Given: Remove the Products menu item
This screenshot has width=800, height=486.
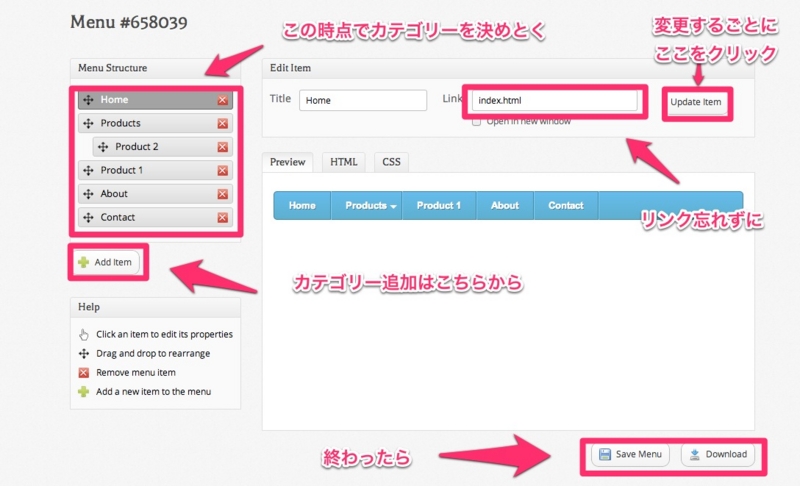Looking at the screenshot, I should (x=222, y=123).
